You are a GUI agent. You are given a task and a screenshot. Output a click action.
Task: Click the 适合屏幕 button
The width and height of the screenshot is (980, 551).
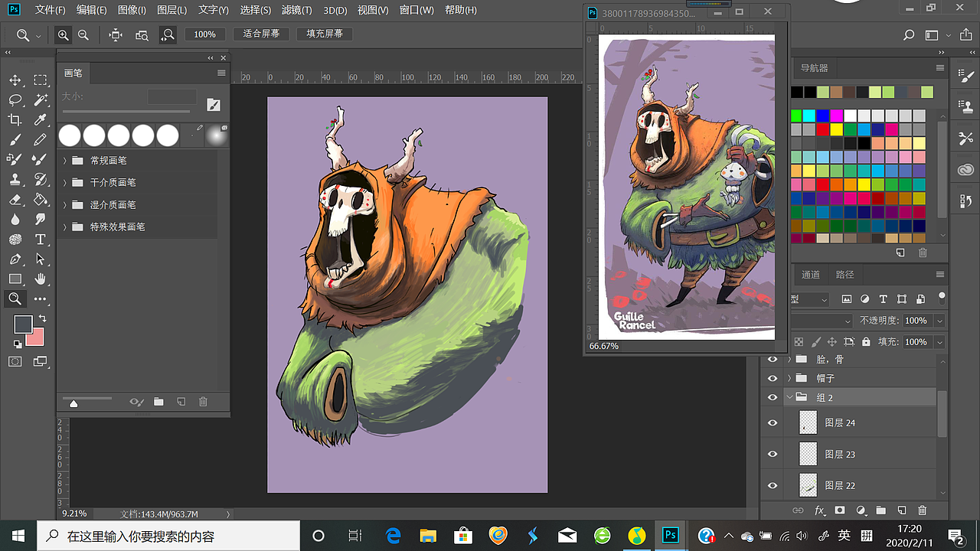tap(261, 34)
